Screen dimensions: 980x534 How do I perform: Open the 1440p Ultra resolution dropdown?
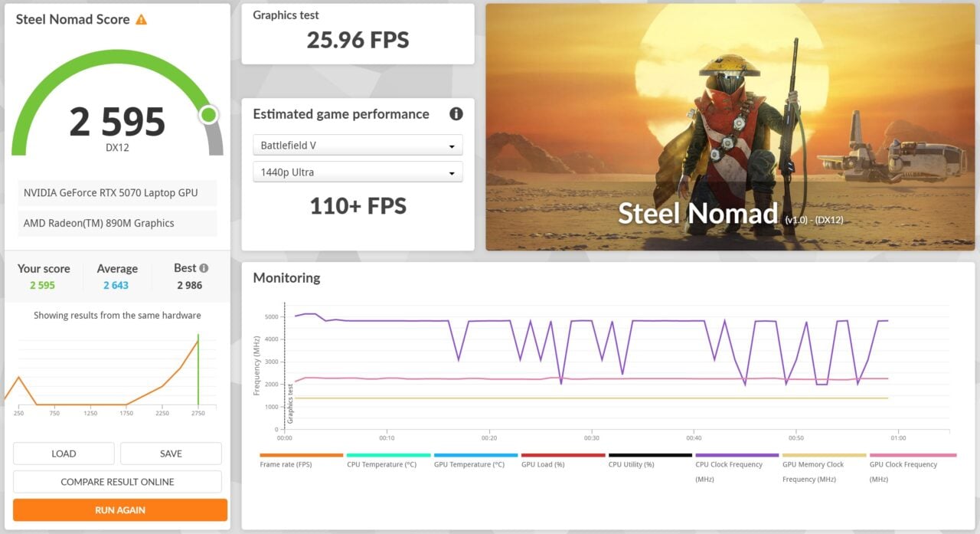[x=358, y=172]
